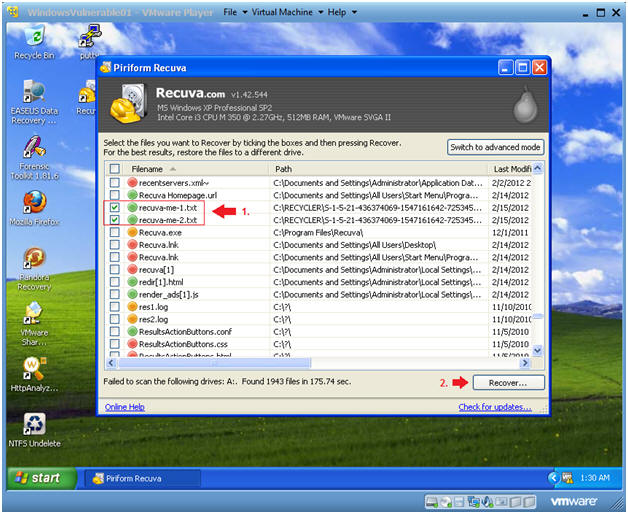628x514 pixels.
Task: Tick the recentservers.xml~ checkbox
Action: point(115,183)
